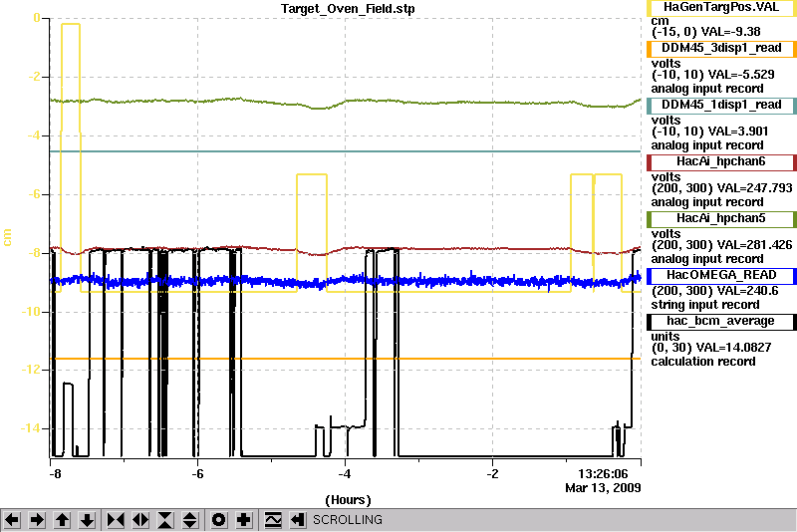797x532 pixels.
Task: Click the -10 y-axis tick label
Action: (30, 312)
